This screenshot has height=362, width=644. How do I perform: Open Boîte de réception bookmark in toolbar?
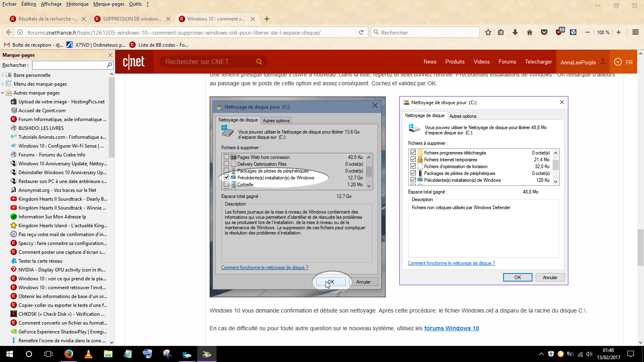click(33, 45)
